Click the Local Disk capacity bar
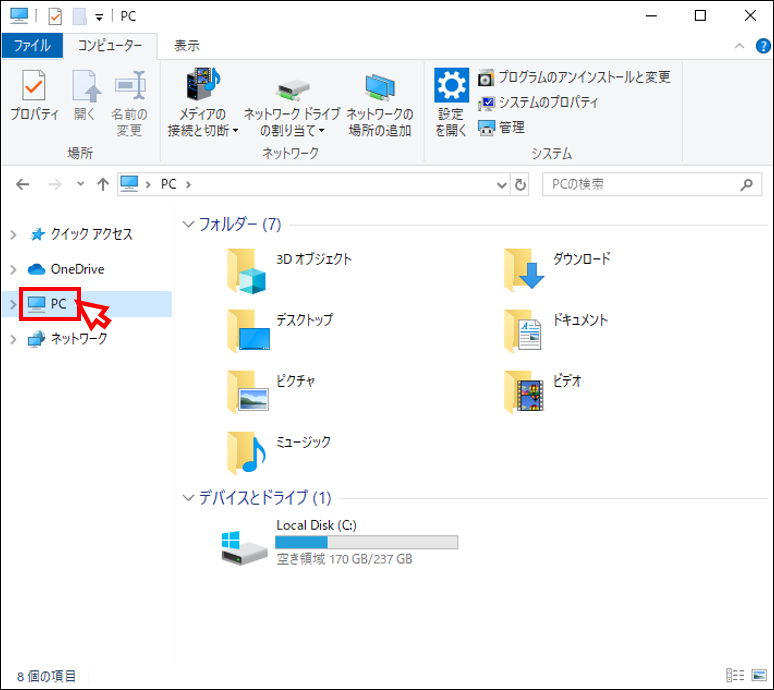 pyautogui.click(x=367, y=542)
